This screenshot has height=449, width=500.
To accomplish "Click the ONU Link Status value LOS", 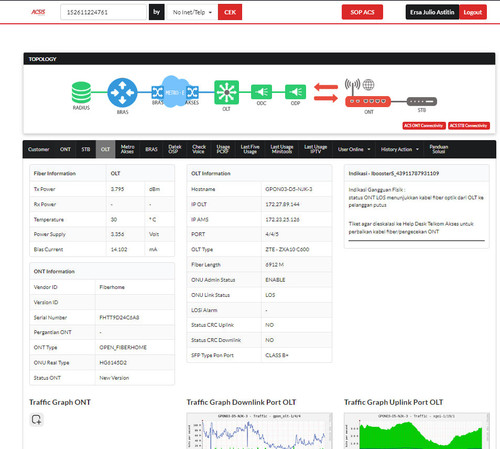I will pos(270,295).
